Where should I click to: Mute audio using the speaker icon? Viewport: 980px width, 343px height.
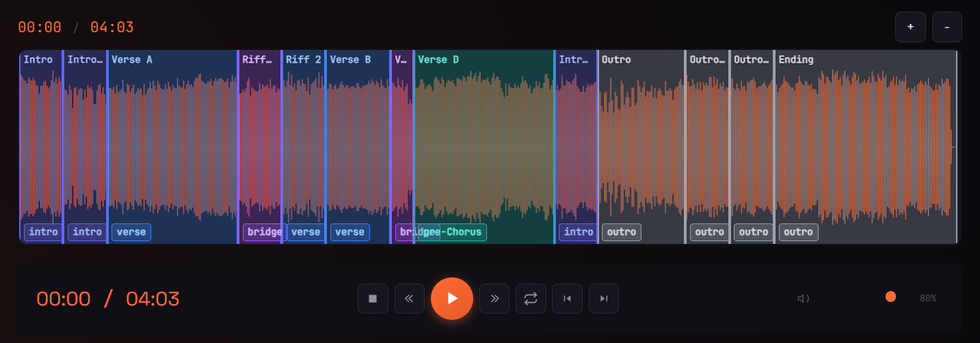[804, 299]
